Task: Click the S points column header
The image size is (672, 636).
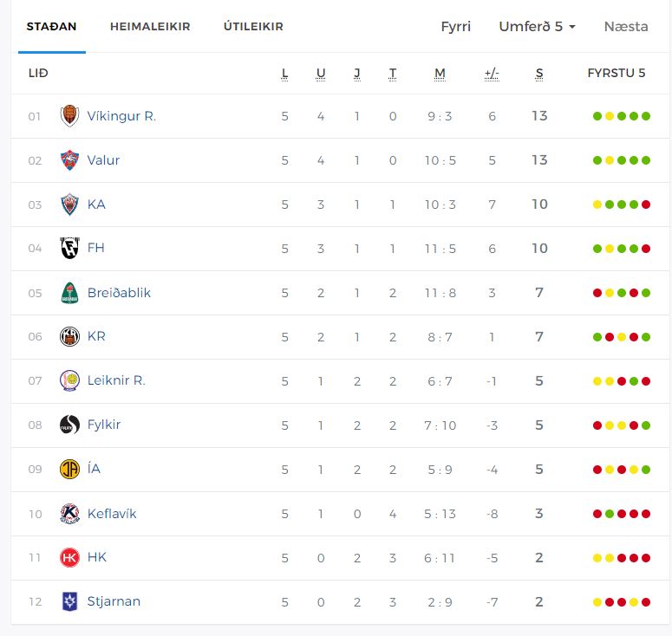Action: (x=539, y=74)
